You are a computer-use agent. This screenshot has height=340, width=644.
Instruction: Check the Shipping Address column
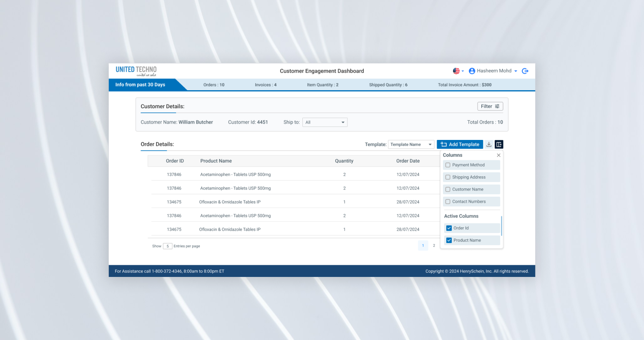point(448,177)
